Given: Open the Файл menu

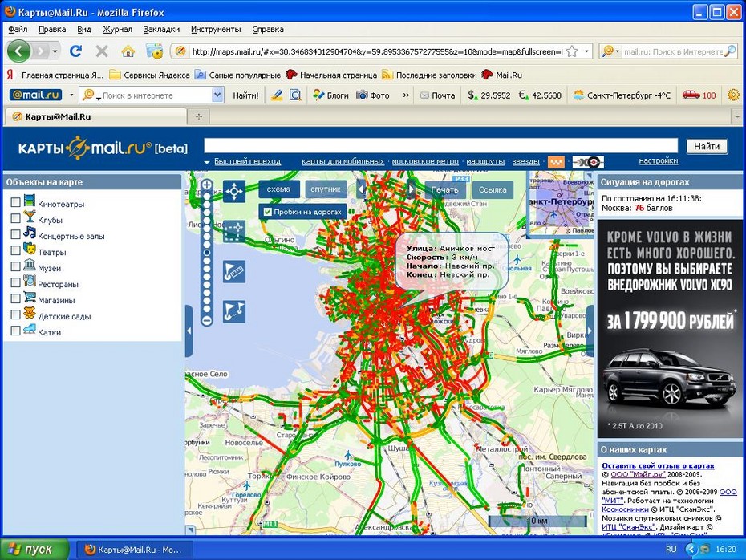Looking at the screenshot, I should point(18,29).
